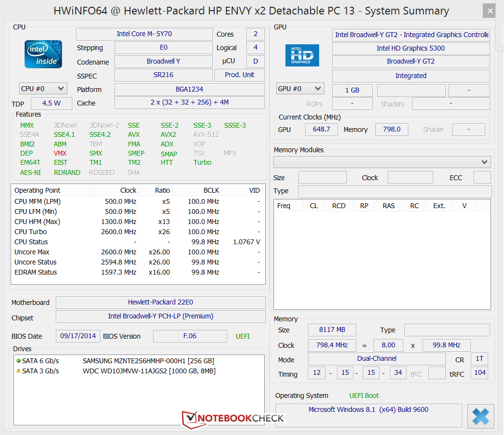Click the UEFI Boot label

(x=364, y=395)
